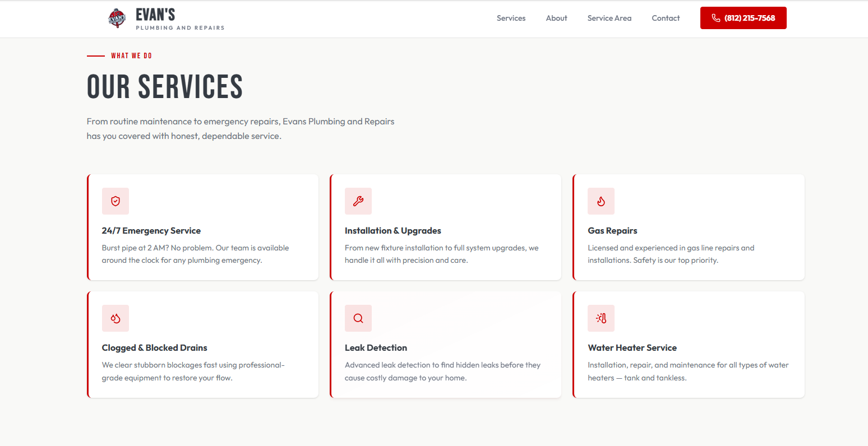Click the thermometer icon for Water Heater
The height and width of the screenshot is (446, 868).
tap(601, 318)
